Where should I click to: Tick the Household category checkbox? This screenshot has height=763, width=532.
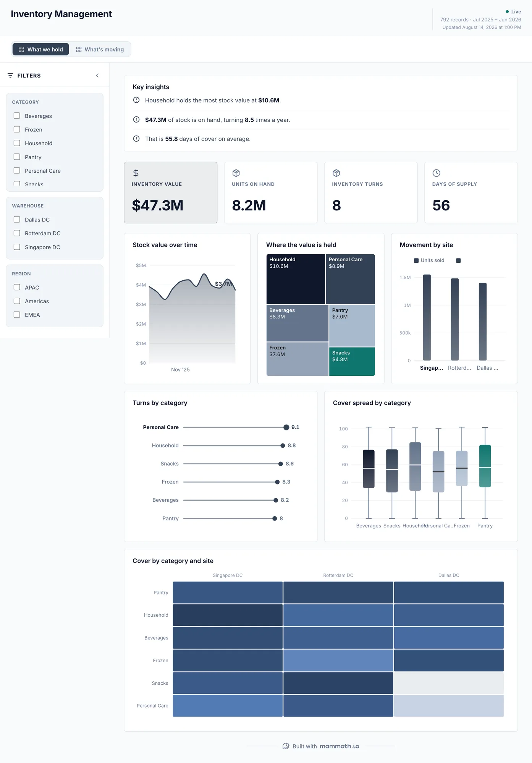click(17, 143)
